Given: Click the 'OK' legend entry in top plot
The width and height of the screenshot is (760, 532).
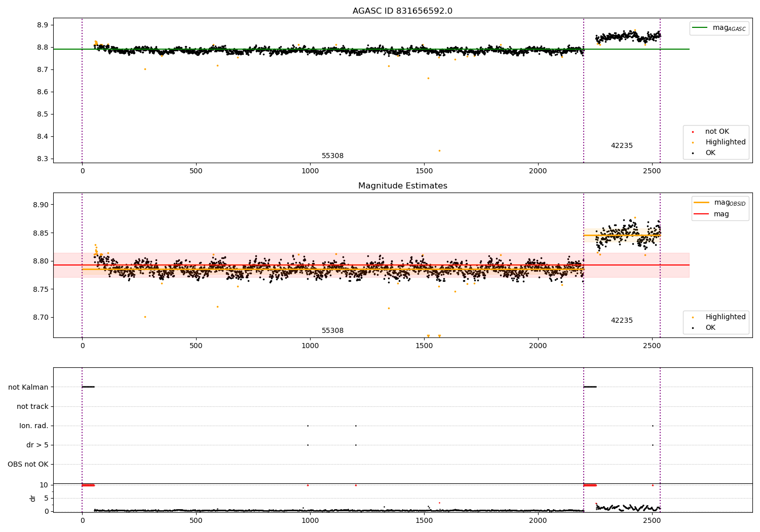Looking at the screenshot, I should coord(710,153).
